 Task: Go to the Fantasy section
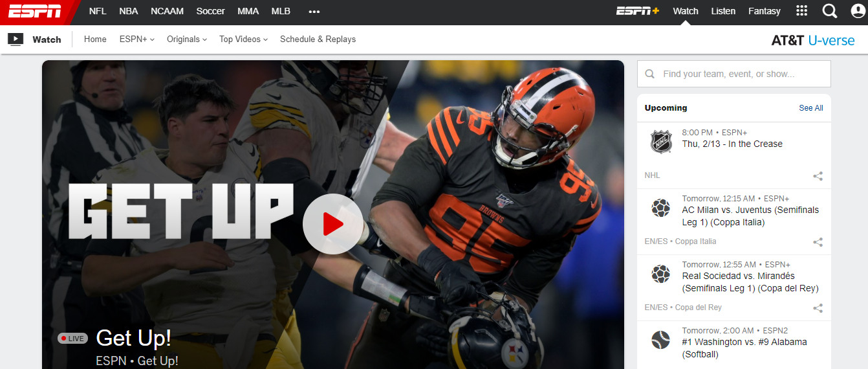pyautogui.click(x=765, y=11)
